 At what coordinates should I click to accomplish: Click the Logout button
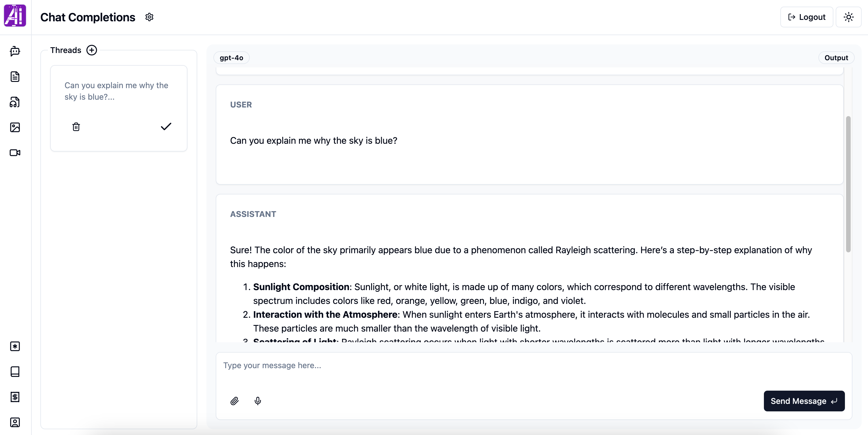click(x=807, y=17)
